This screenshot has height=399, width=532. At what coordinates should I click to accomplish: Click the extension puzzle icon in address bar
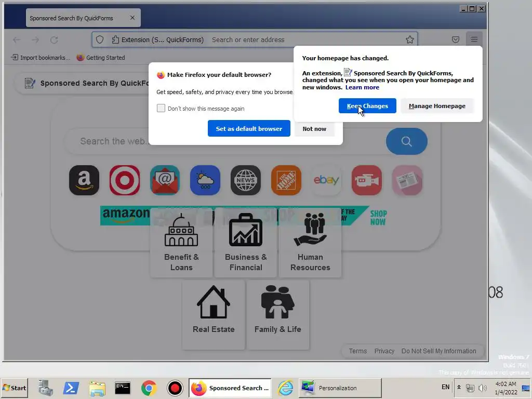[115, 39]
